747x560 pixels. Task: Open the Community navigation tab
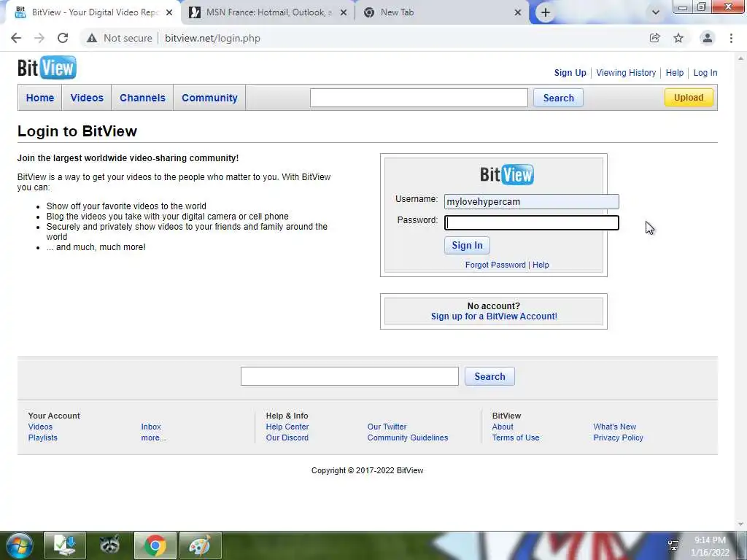(209, 98)
